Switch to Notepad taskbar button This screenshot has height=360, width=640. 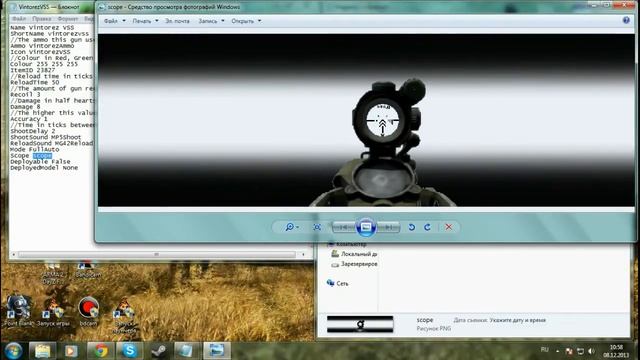(187, 351)
